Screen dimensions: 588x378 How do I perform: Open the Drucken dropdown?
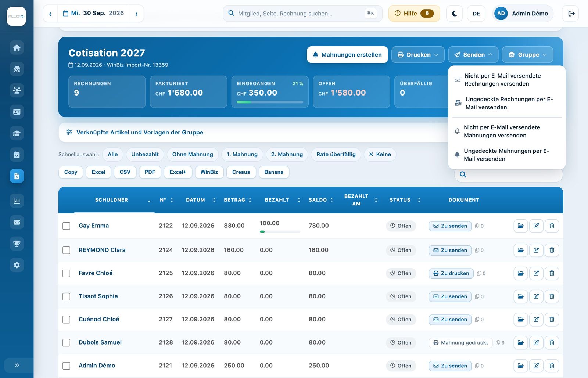tap(418, 55)
